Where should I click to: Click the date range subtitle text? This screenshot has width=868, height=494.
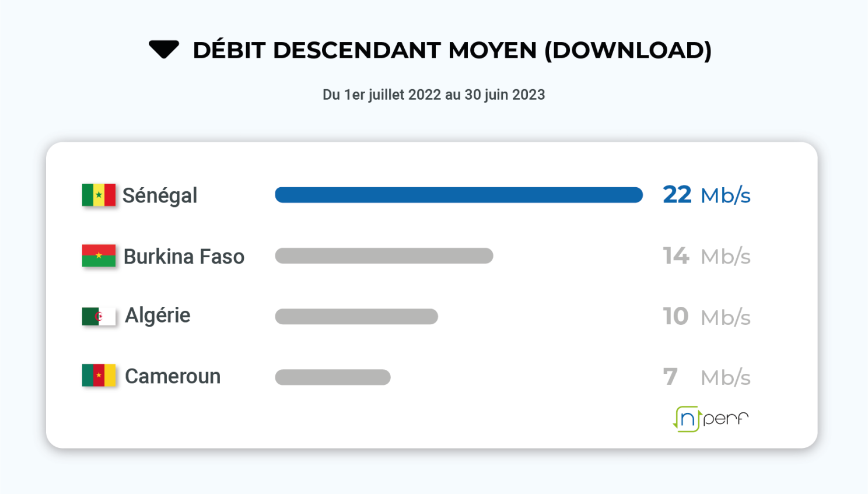[433, 94]
